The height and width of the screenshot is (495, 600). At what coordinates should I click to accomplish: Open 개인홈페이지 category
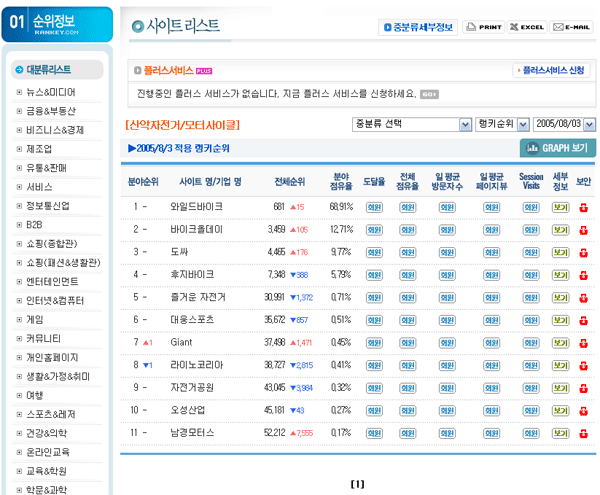52,358
